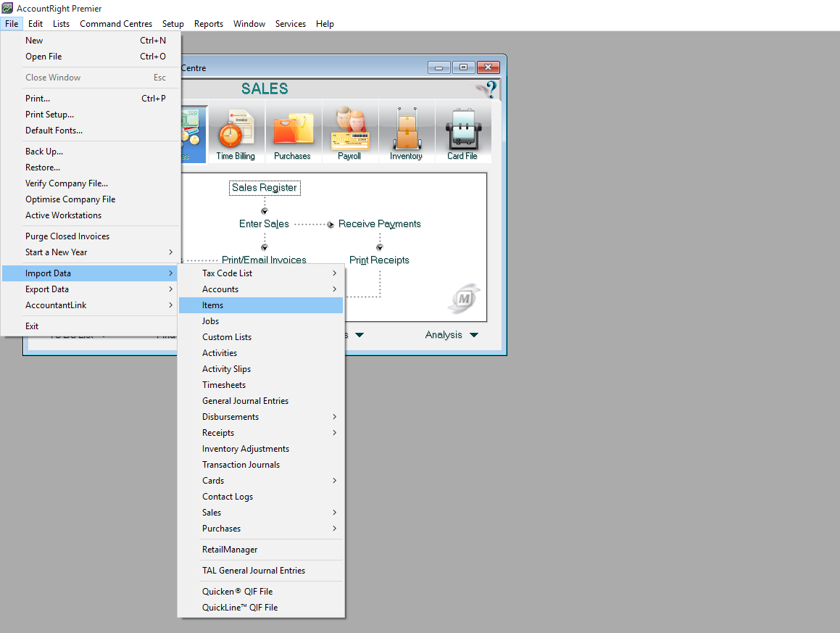Image resolution: width=840 pixels, height=633 pixels.
Task: Minimize the Command Centre window
Action: click(438, 67)
